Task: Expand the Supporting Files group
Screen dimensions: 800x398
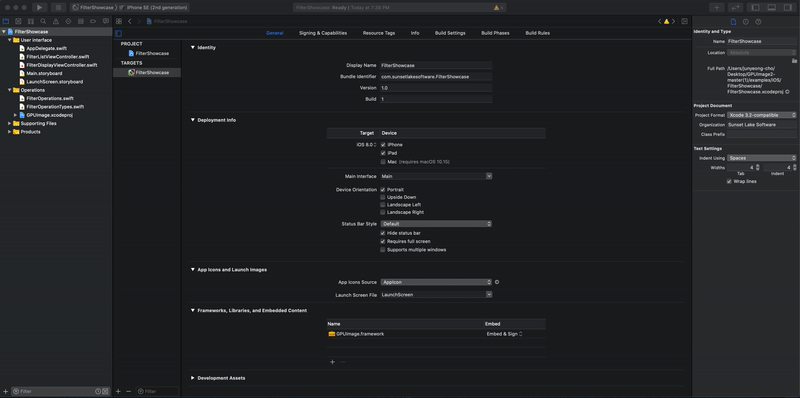Action: pos(10,123)
